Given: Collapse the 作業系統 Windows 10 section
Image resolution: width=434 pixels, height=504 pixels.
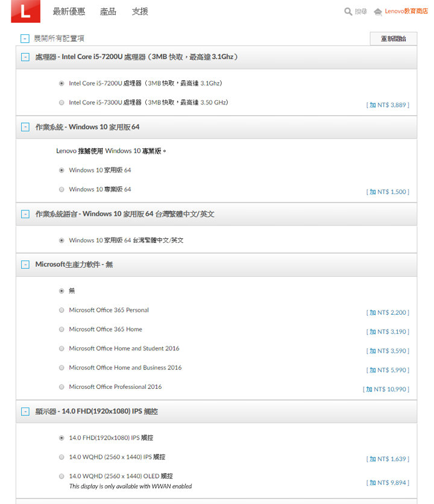Looking at the screenshot, I should click(25, 127).
